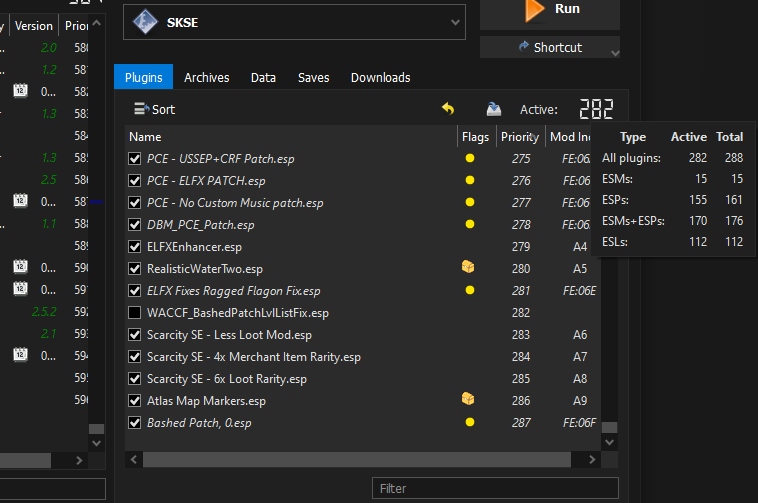Click the flag dot for ELFX Fixes Ragged Flagon Fix.esp
The height and width of the screenshot is (503, 758).
pyautogui.click(x=469, y=290)
